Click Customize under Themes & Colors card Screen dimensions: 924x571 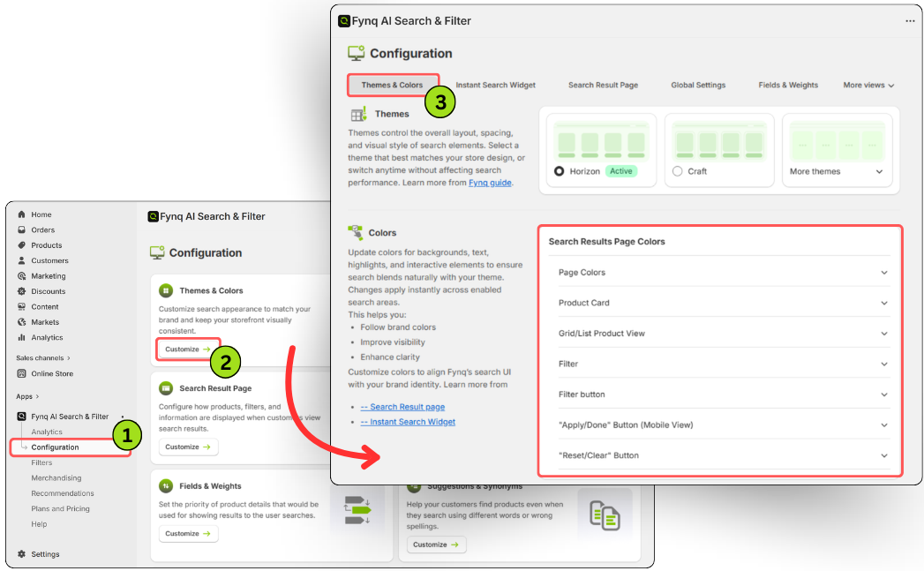pyautogui.click(x=188, y=349)
